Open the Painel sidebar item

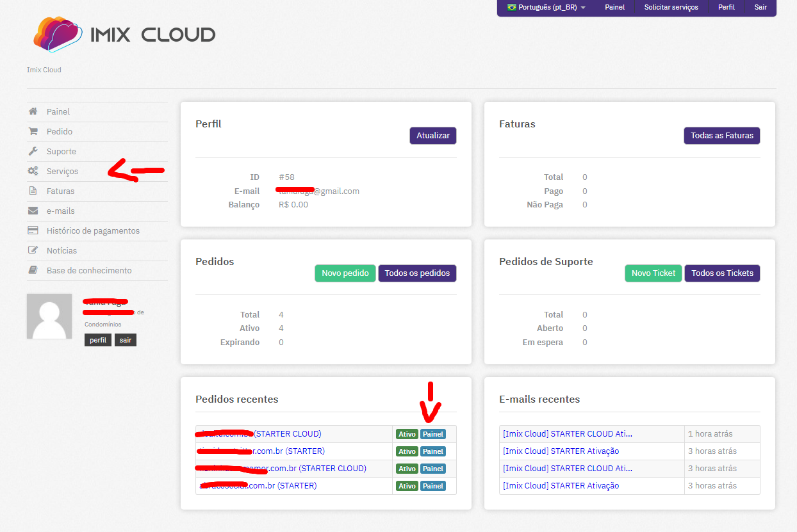pyautogui.click(x=97, y=111)
